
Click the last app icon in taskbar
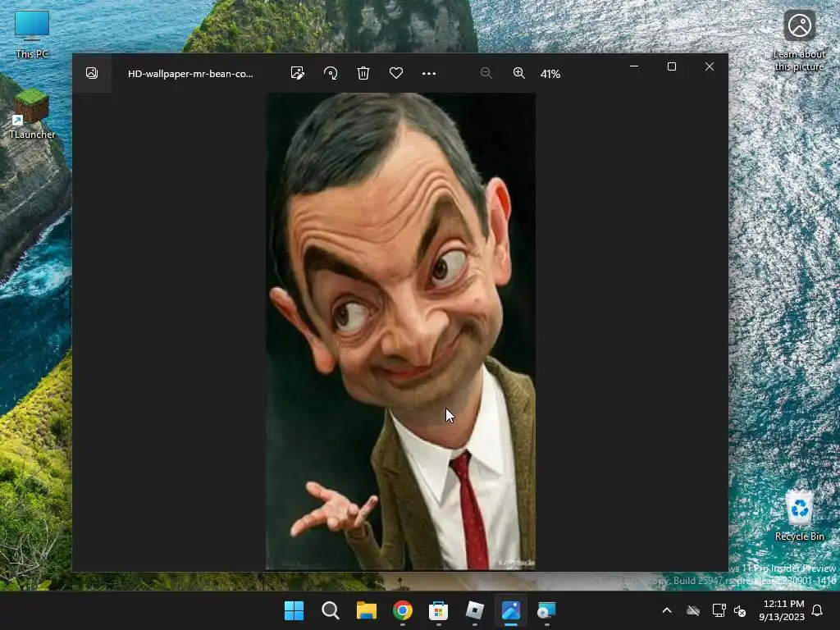click(x=546, y=610)
